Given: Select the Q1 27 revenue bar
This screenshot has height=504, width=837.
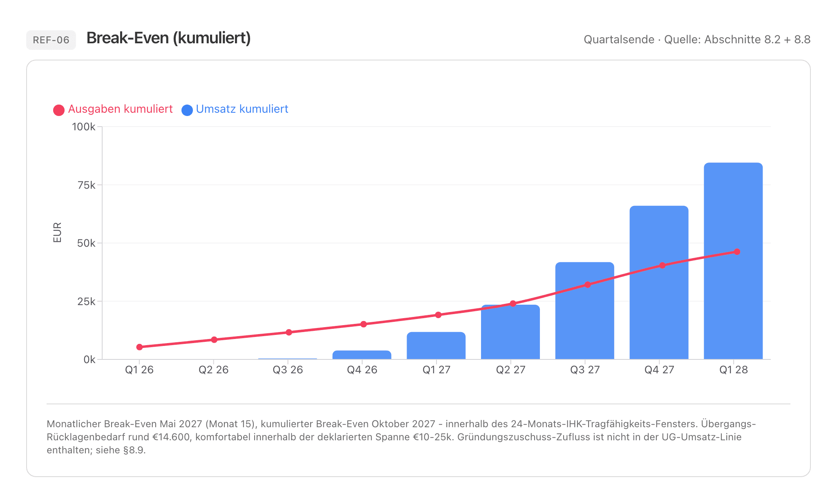Looking at the screenshot, I should (436, 346).
